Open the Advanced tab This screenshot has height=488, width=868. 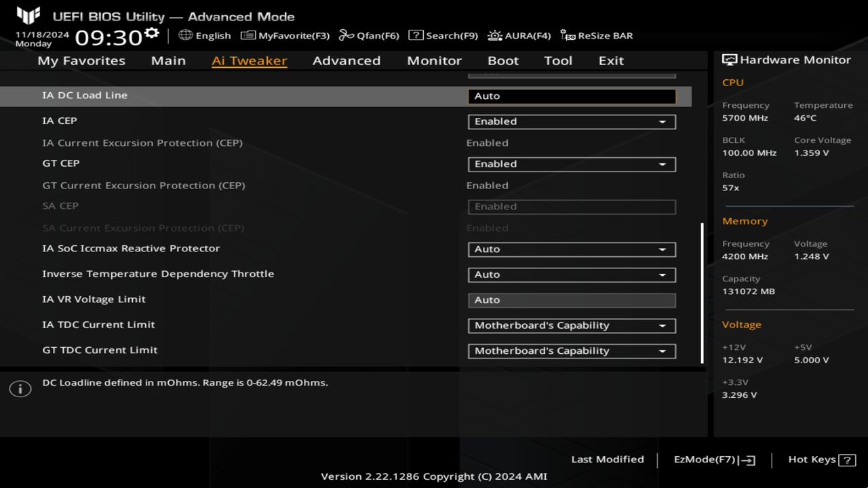347,60
